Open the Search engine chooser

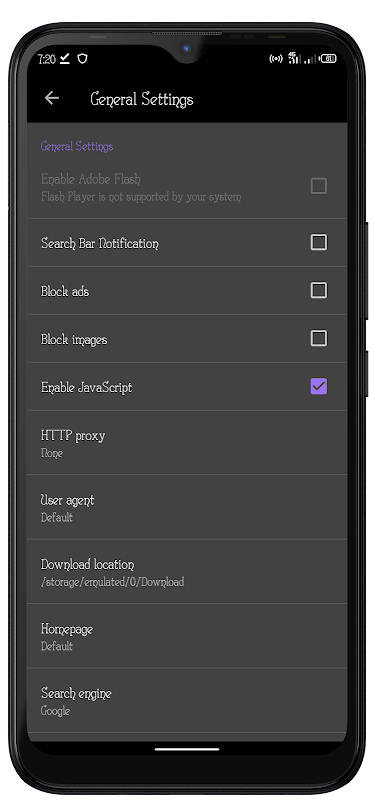click(x=187, y=701)
